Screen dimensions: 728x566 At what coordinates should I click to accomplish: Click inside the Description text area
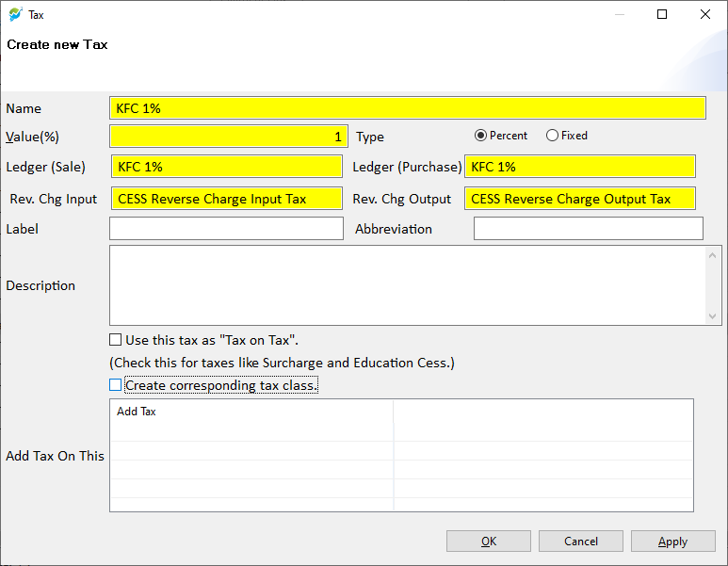(x=408, y=285)
